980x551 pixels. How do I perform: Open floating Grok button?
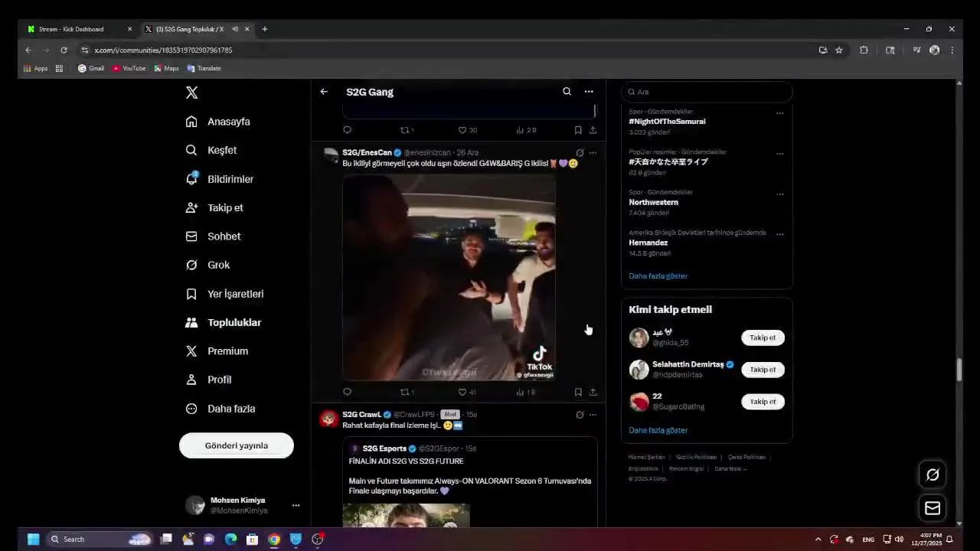pos(933,474)
